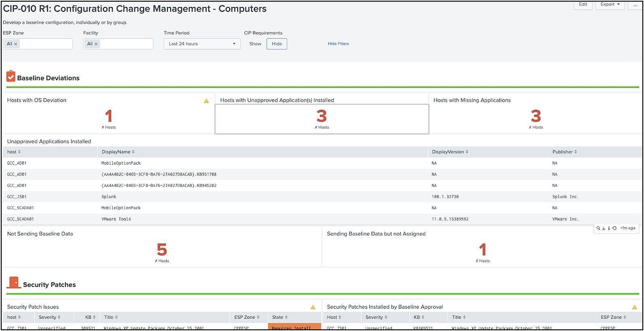The image size is (644, 331).
Task: Remove the 'All' token in ESP Zone filter
Action: (16, 44)
